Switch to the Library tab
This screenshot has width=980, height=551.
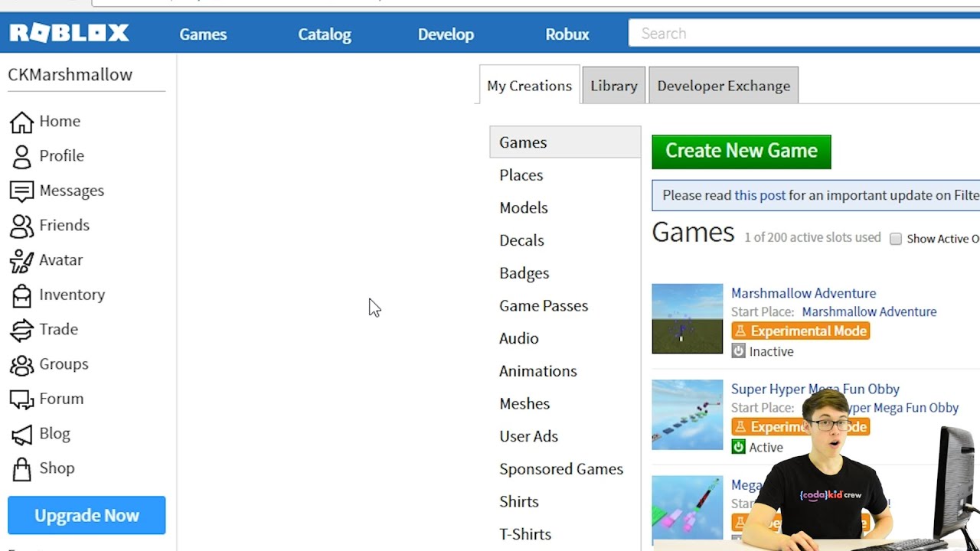tap(614, 86)
